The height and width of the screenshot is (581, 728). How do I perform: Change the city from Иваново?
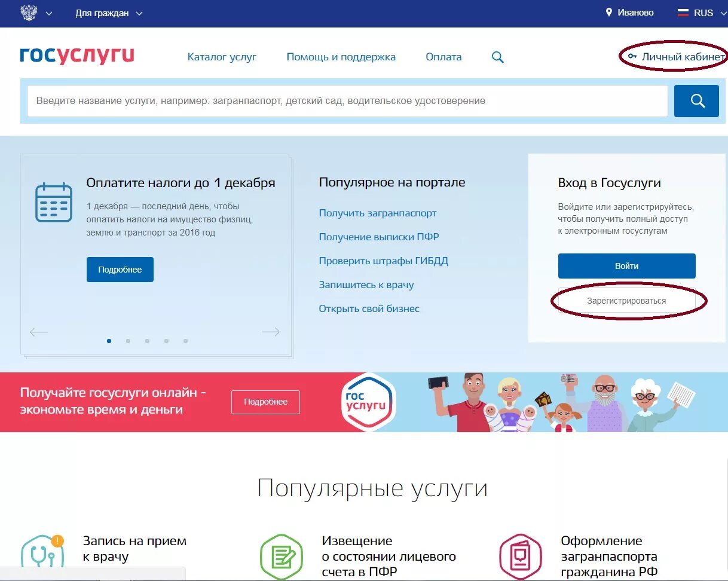click(636, 13)
